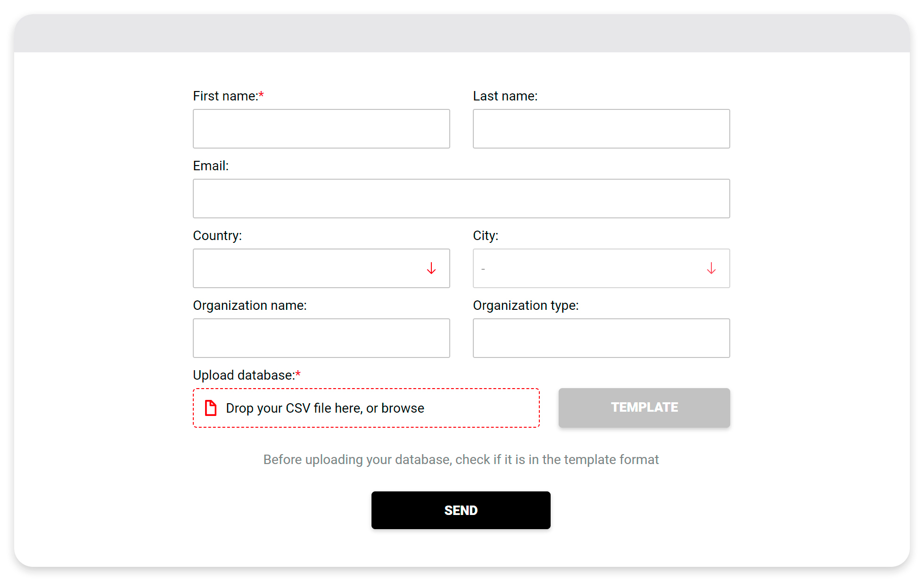
Task: Click into the Last name text box
Action: click(x=601, y=129)
